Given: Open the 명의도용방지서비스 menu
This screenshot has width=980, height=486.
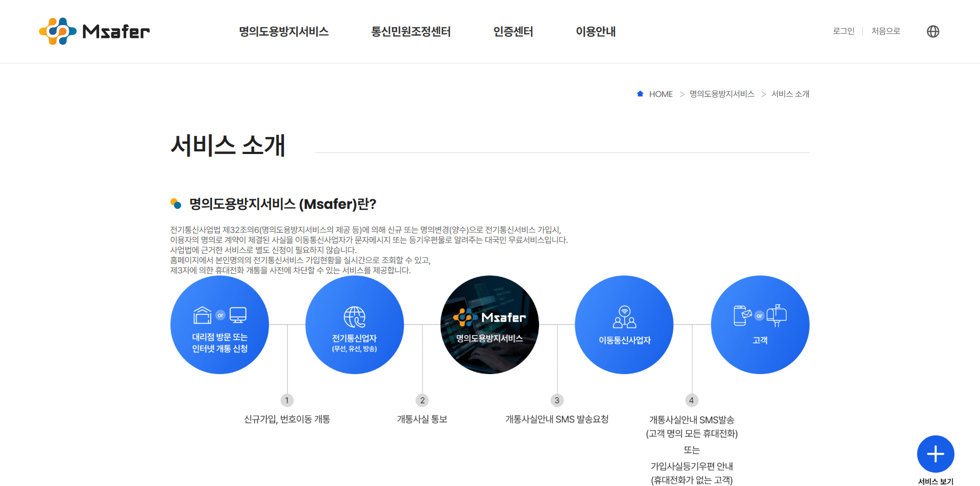Looking at the screenshot, I should click(x=284, y=31).
